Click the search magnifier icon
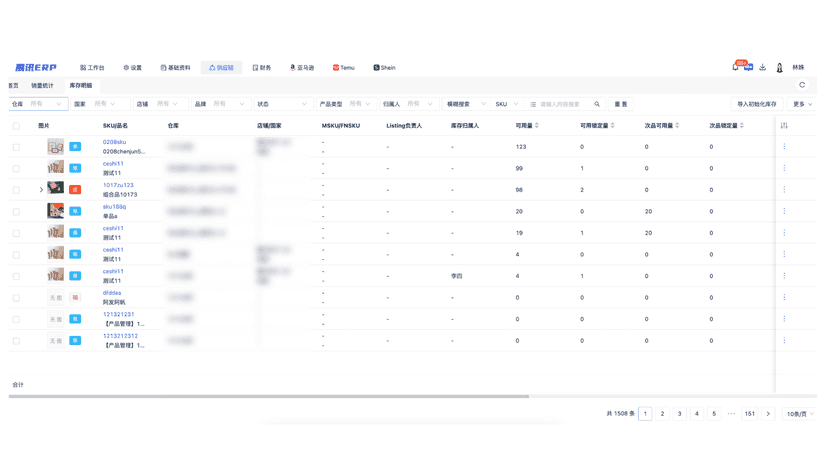The height and width of the screenshot is (466, 828). 597,104
